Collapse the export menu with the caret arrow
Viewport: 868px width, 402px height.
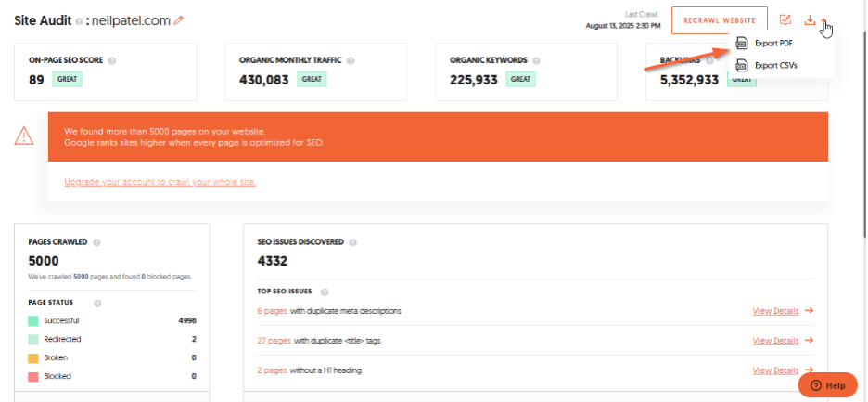point(824,20)
